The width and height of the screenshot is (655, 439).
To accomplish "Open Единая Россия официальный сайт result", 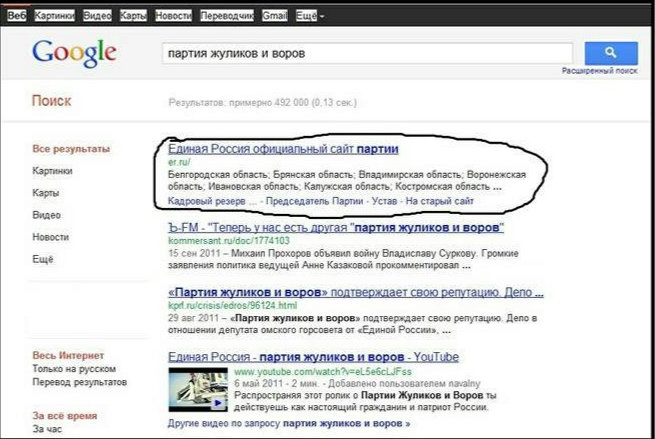I will [283, 149].
